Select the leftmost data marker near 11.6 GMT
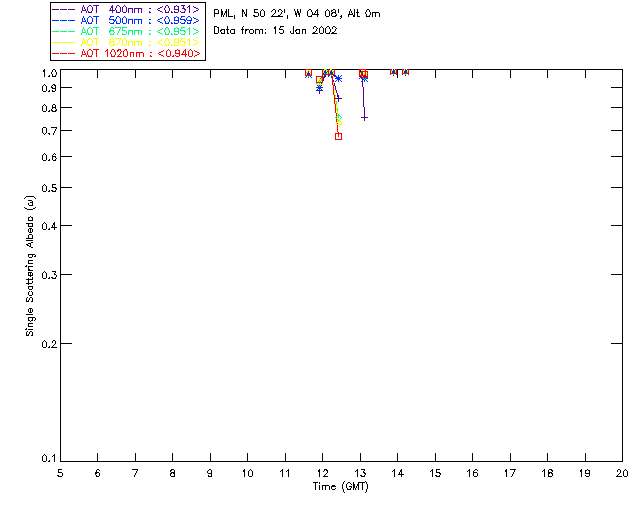This screenshot has width=640, height=512. 308,74
